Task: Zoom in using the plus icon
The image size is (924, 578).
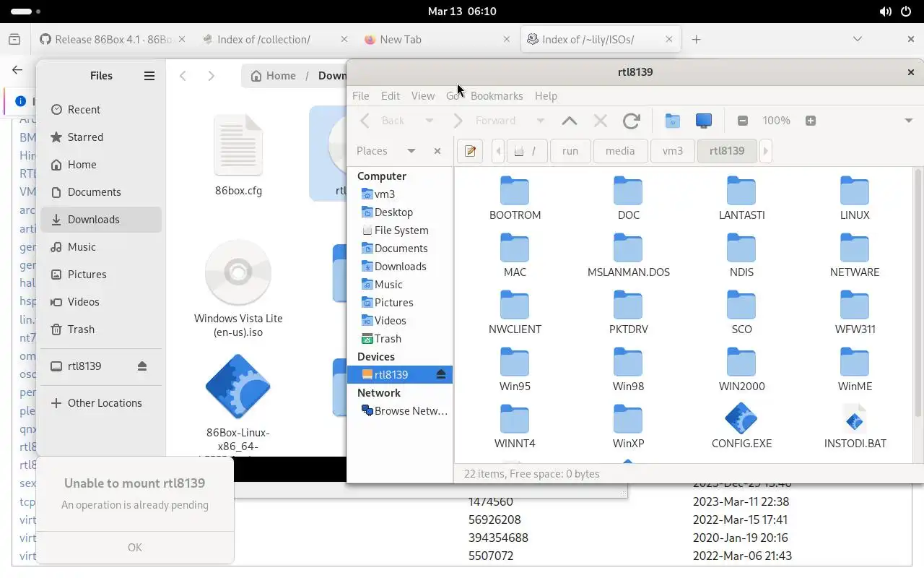Action: 811,121
